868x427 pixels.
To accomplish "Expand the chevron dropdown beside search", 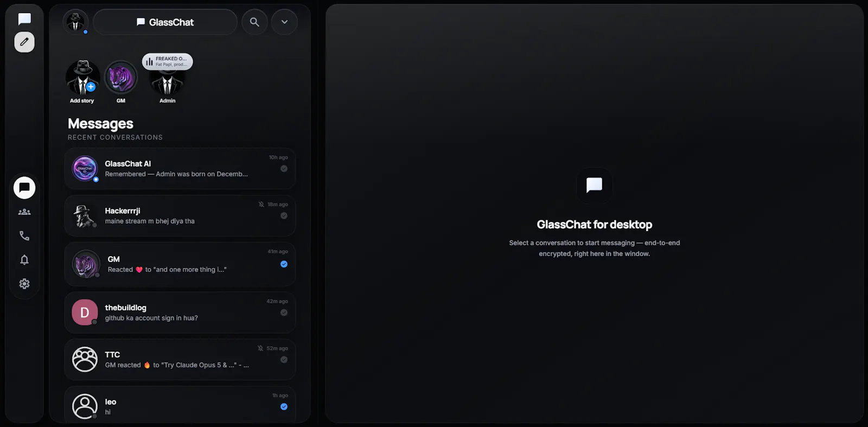I will (284, 22).
